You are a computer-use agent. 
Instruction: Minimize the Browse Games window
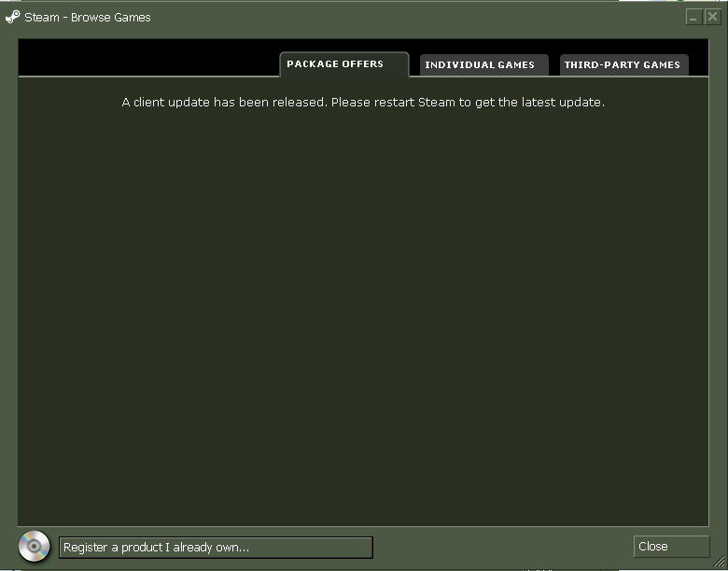pos(693,17)
